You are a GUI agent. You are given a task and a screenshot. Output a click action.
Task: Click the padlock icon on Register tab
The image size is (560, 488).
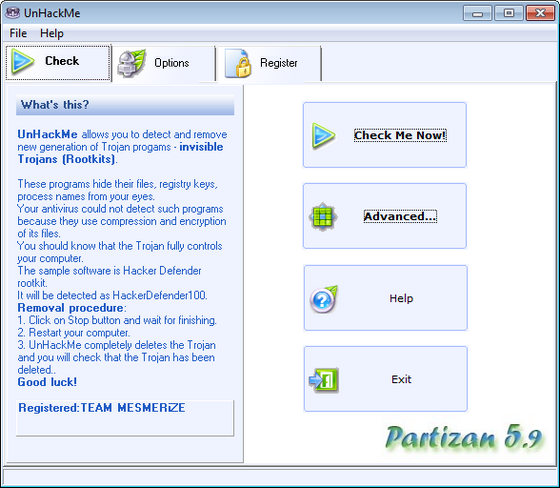238,64
